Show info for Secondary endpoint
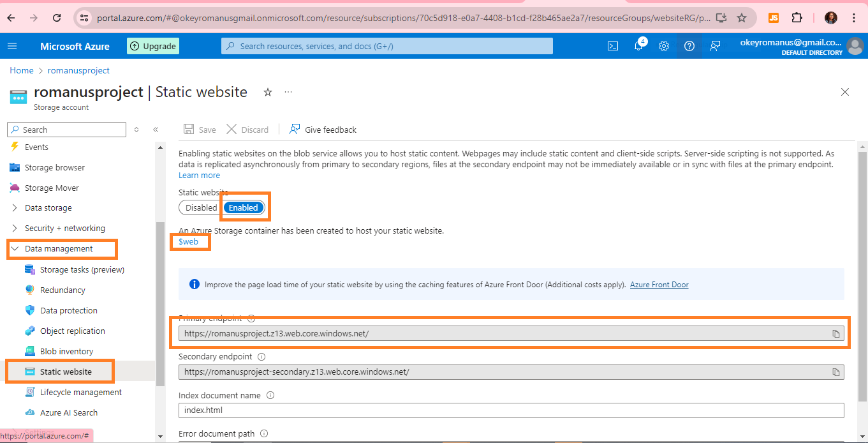This screenshot has width=868, height=443. coord(261,357)
